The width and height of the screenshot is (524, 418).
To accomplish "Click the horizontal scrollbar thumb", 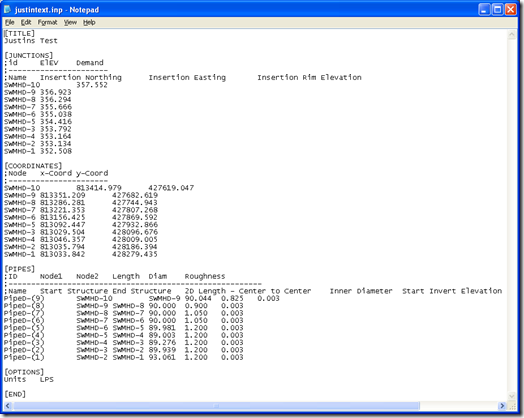I will pos(216,406).
